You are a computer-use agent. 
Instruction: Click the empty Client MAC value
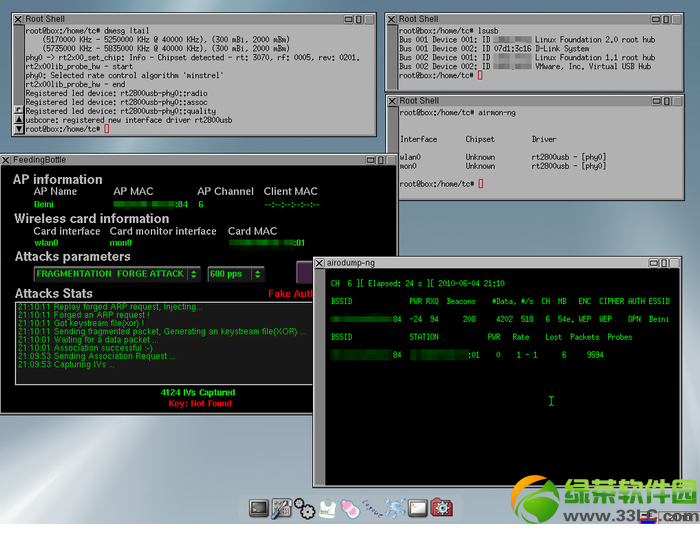click(292, 205)
